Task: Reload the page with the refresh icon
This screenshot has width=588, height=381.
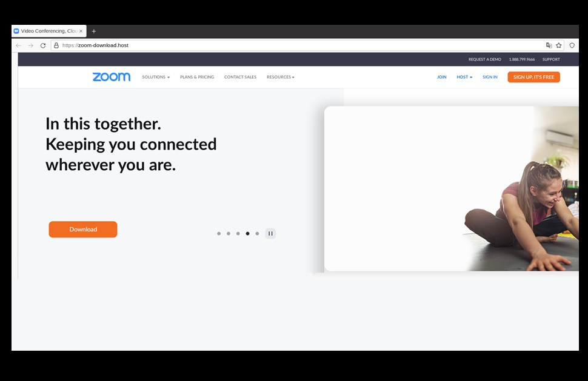Action: point(43,45)
